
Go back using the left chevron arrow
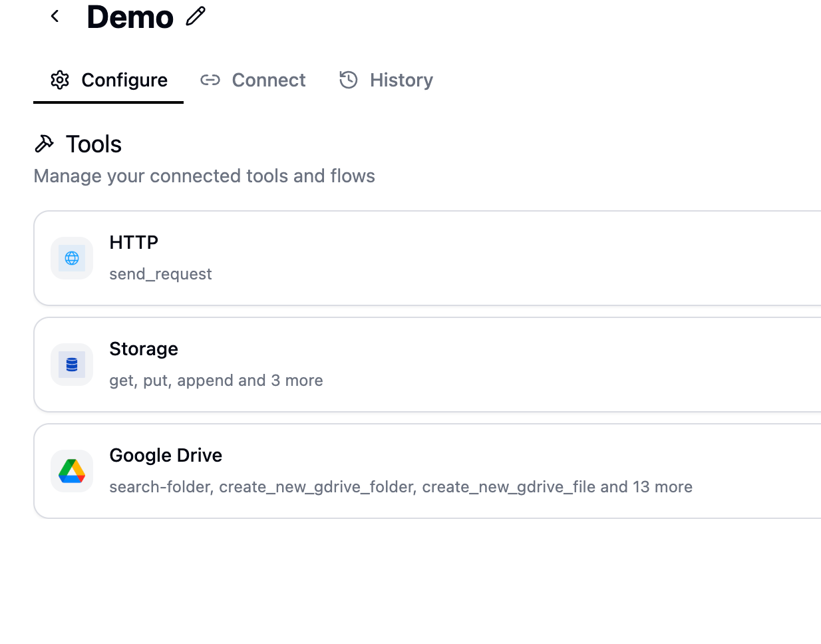click(55, 17)
